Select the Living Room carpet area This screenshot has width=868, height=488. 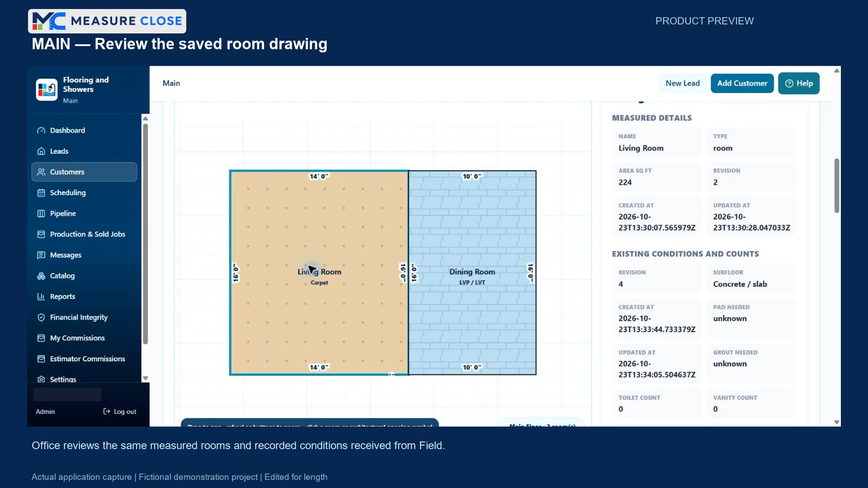pyautogui.click(x=319, y=273)
